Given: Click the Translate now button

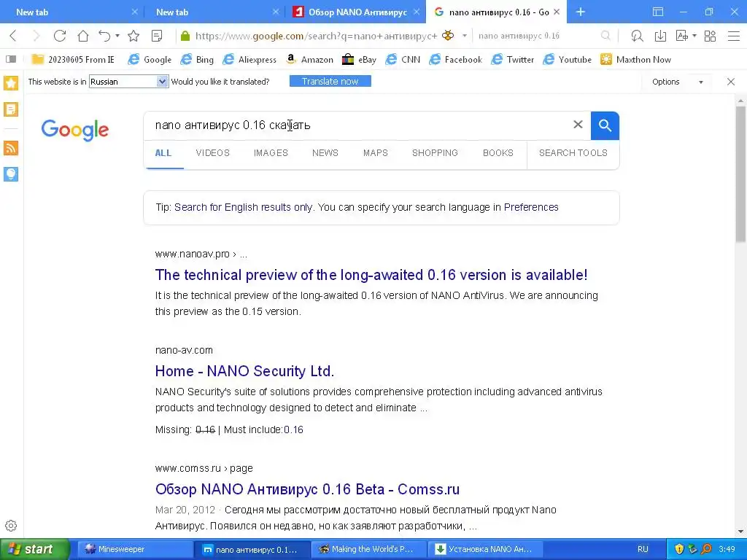Looking at the screenshot, I should pos(330,82).
